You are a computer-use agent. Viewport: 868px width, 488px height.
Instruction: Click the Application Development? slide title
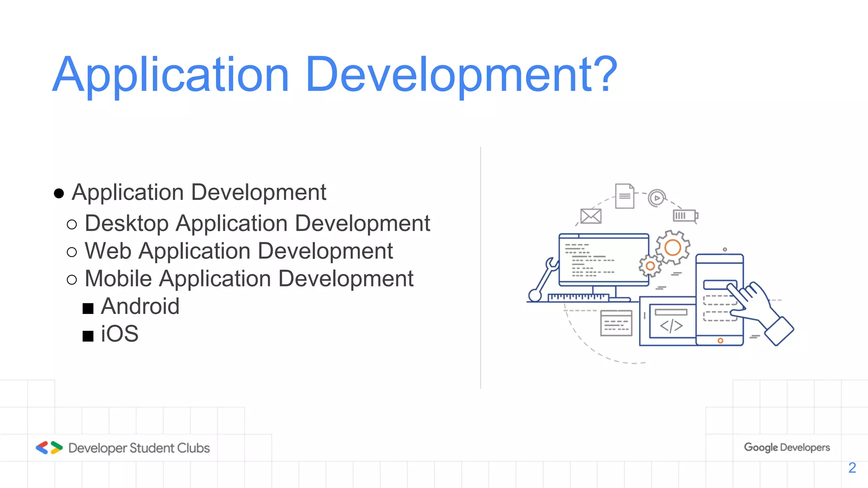334,75
